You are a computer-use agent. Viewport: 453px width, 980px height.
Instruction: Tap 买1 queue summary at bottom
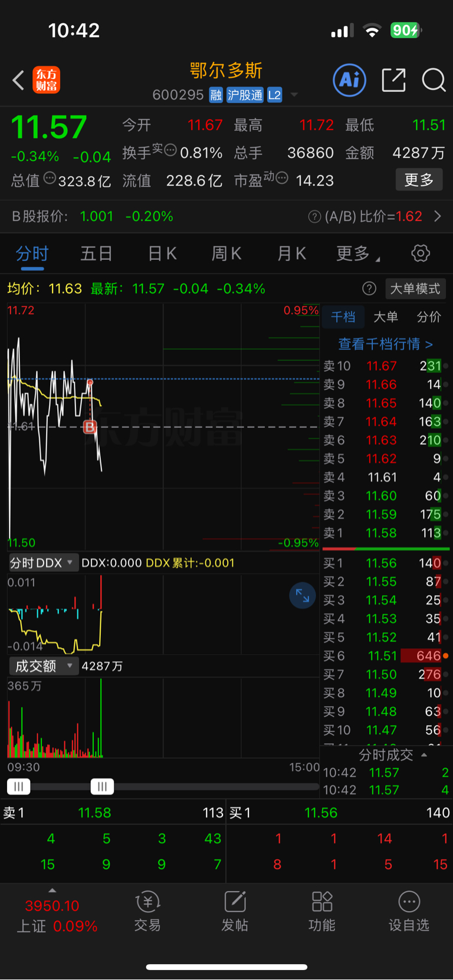tap(339, 813)
